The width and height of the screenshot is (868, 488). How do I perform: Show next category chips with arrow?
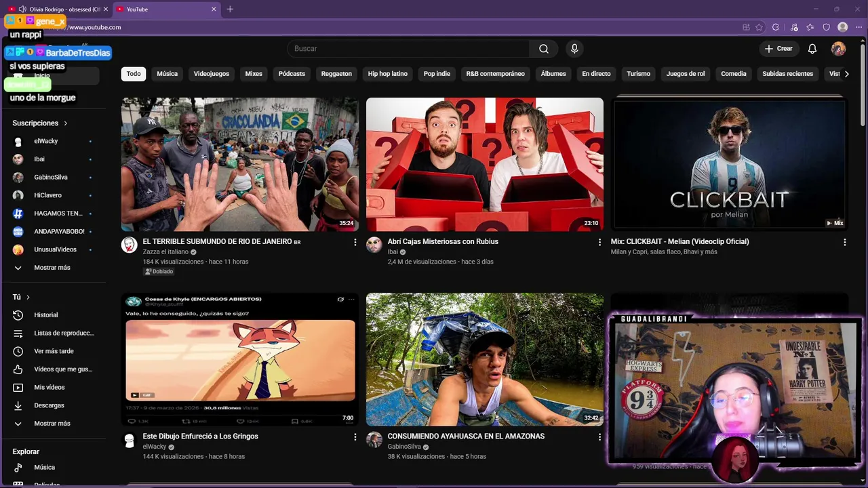tap(846, 74)
